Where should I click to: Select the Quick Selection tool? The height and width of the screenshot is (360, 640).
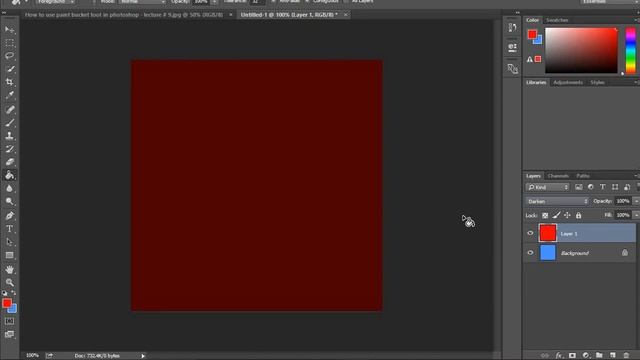click(9, 69)
